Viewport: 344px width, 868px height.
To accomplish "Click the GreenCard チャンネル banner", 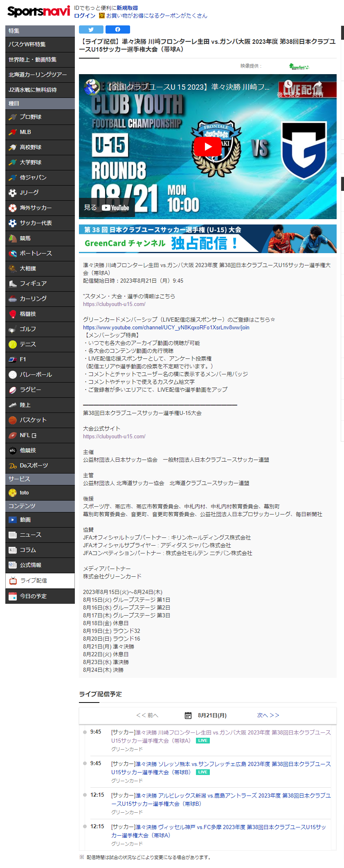I will (208, 239).
